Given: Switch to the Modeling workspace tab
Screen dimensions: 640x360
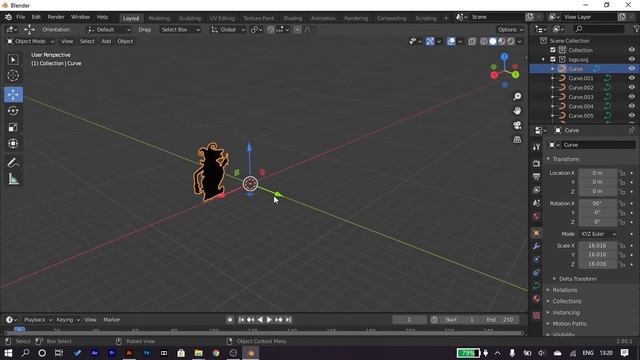Looking at the screenshot, I should pos(159,18).
